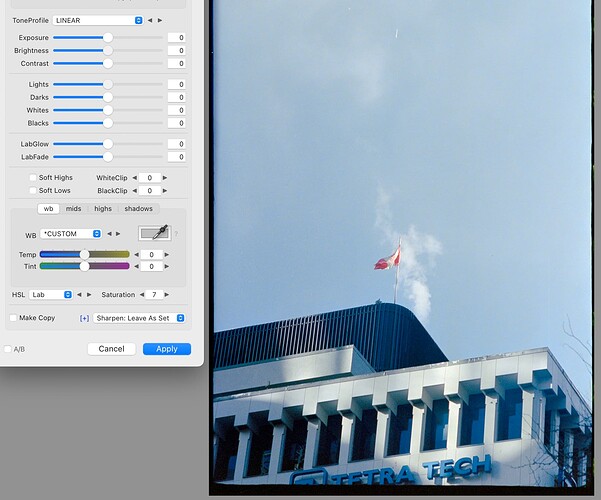Click the Brightness value field
This screenshot has width=601, height=500.
(177, 51)
